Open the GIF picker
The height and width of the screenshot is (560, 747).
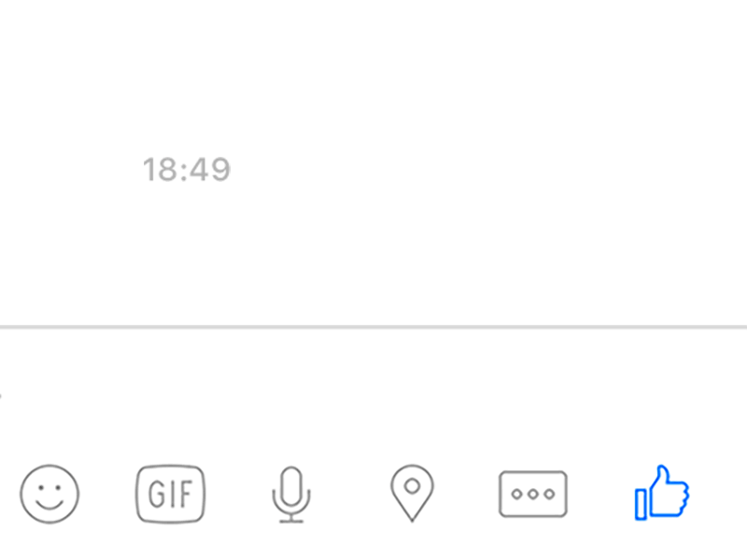coord(171,494)
